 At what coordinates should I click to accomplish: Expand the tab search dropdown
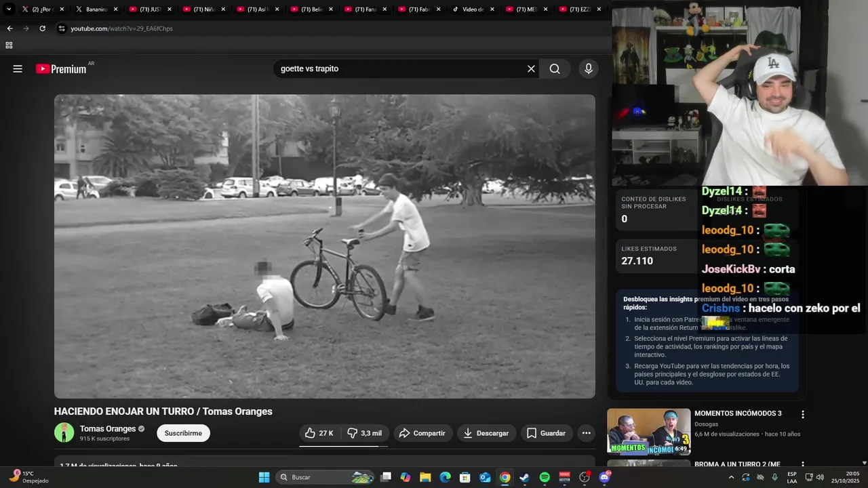pos(9,9)
